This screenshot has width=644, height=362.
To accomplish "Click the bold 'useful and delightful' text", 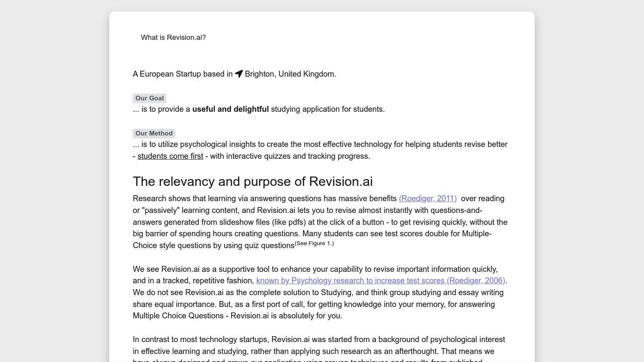I will (230, 109).
